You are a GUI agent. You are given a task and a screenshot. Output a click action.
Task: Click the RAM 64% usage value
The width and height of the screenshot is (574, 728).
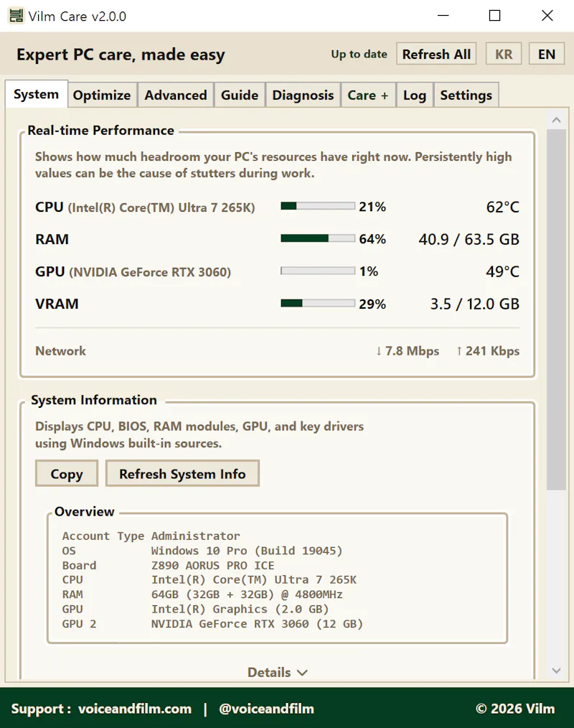coord(372,239)
